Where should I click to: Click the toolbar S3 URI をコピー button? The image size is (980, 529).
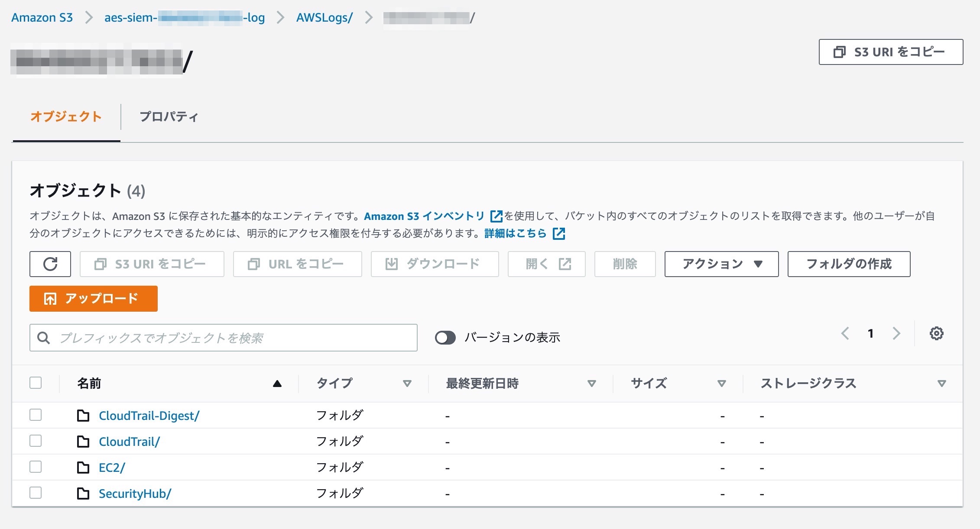click(x=152, y=264)
